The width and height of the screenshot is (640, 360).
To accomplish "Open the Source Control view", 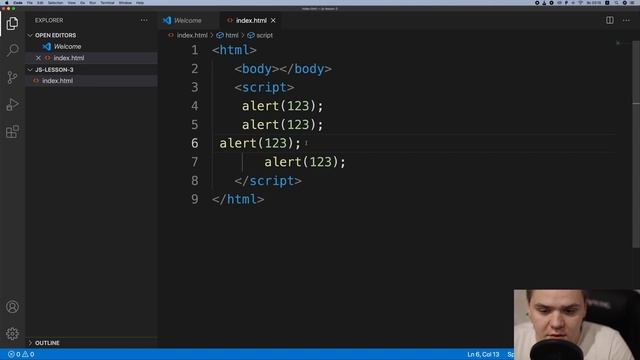I will (12, 77).
